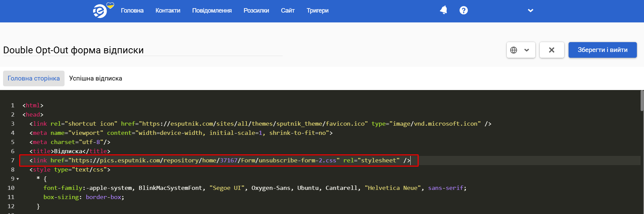Click the title Відписка line
This screenshot has width=644, height=214.
coord(70,151)
